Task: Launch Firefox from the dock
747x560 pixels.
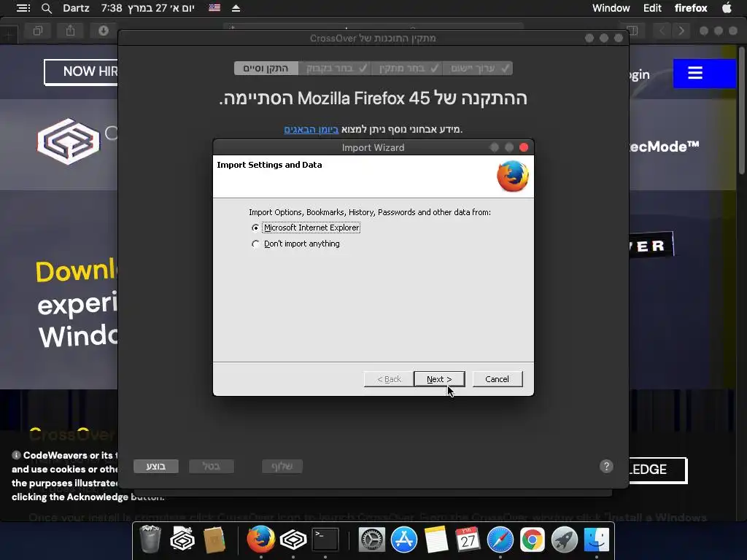Action: point(260,539)
